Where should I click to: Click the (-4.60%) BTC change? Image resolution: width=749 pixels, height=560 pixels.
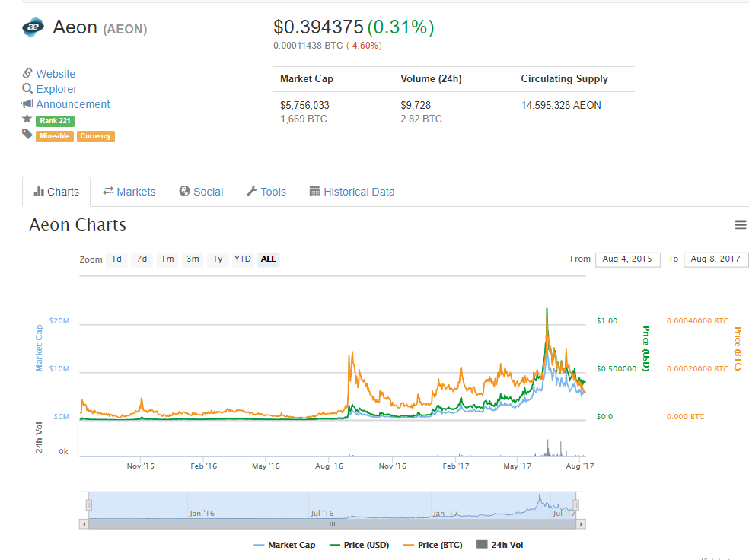pyautogui.click(x=364, y=46)
